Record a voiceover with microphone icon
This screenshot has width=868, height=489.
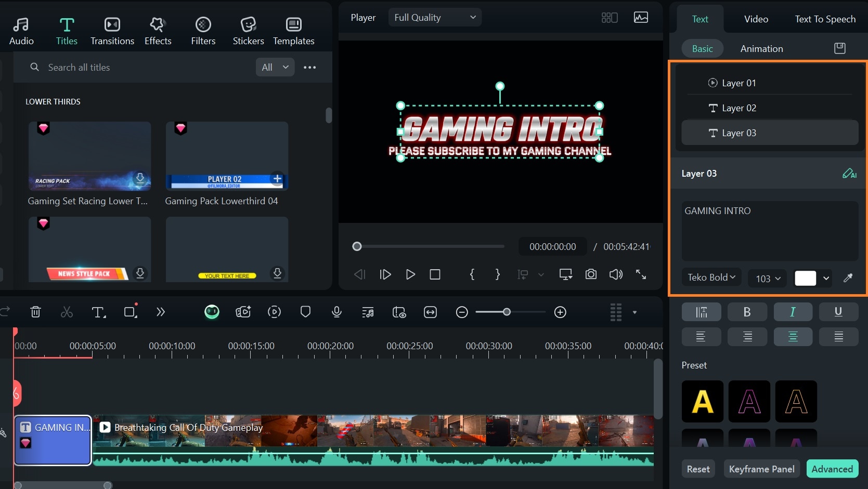point(336,312)
